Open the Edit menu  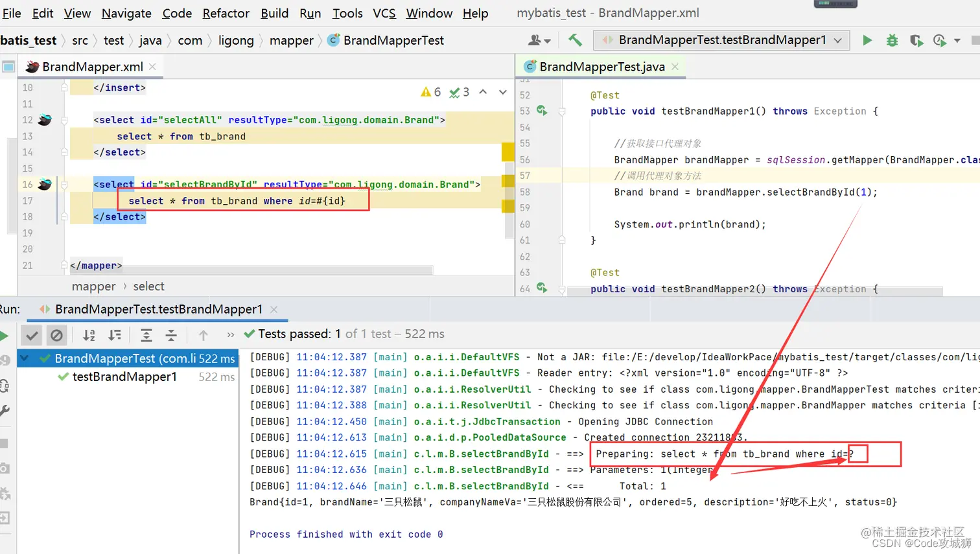coord(43,13)
